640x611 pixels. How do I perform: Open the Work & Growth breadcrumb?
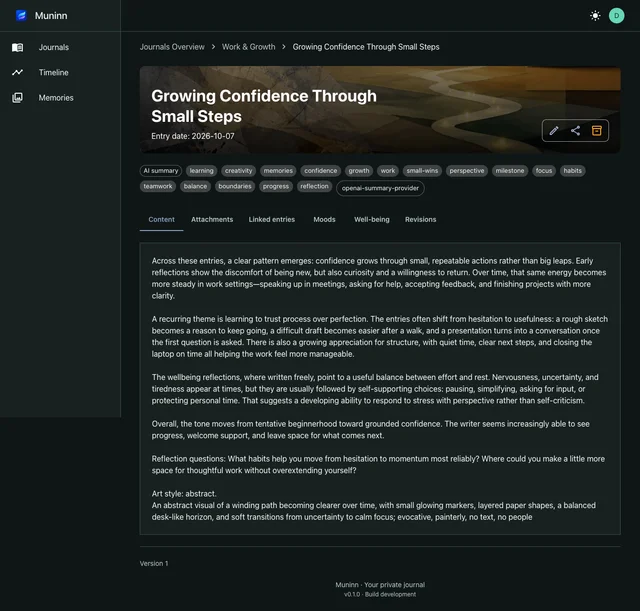(x=248, y=47)
